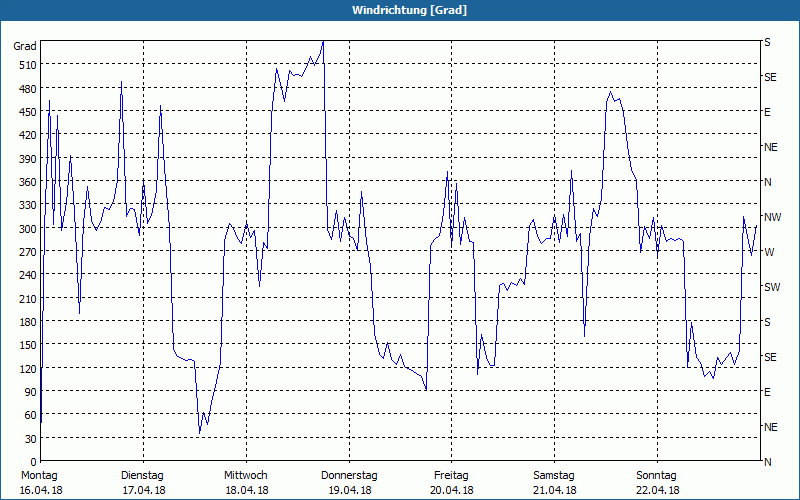Click the 20.04.18 date label
The image size is (800, 500).
pos(452,491)
